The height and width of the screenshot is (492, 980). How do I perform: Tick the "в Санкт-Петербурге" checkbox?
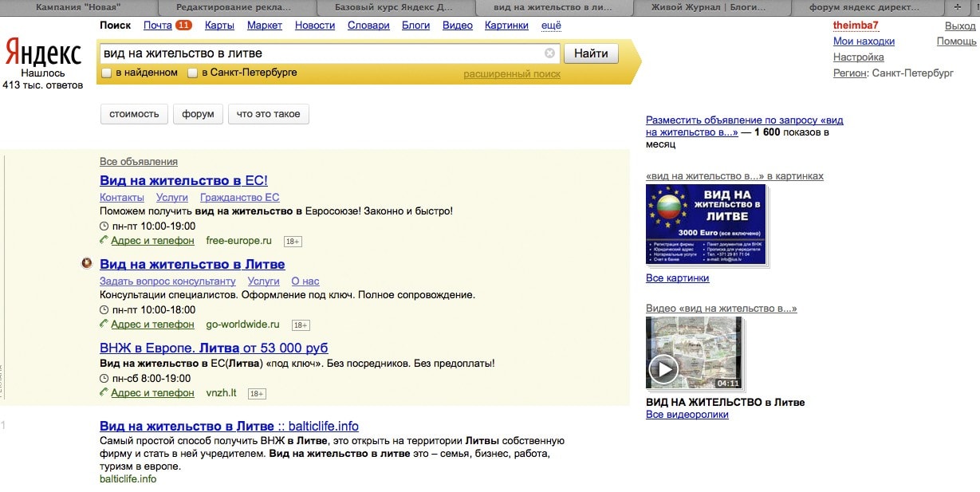192,73
